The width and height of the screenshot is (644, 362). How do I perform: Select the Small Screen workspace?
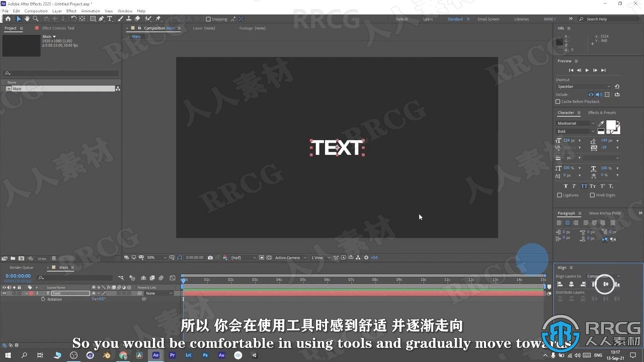click(x=488, y=19)
